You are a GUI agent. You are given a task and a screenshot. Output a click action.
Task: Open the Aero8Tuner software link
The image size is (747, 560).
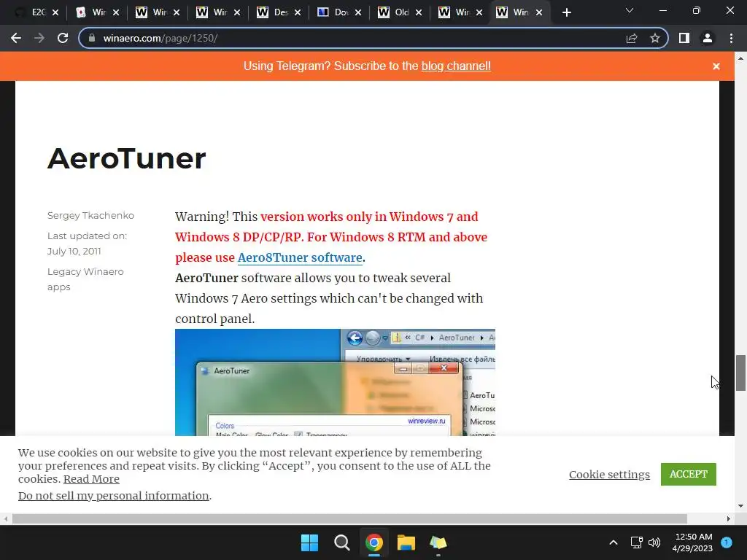(300, 257)
